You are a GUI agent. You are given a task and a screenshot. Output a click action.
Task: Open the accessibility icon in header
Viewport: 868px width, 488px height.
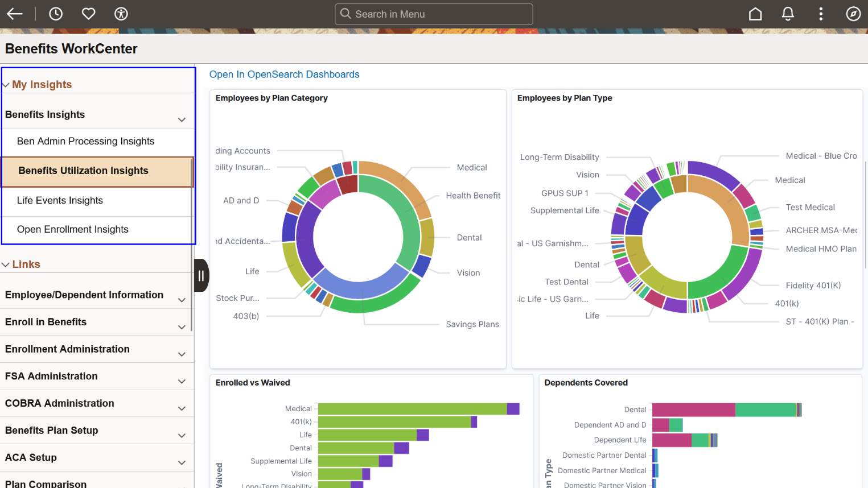(x=121, y=14)
